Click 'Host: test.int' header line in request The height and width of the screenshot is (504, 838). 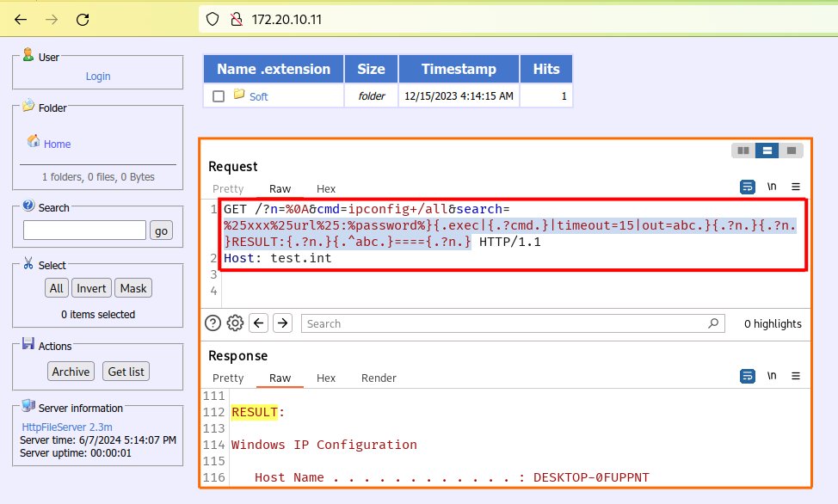click(x=277, y=258)
